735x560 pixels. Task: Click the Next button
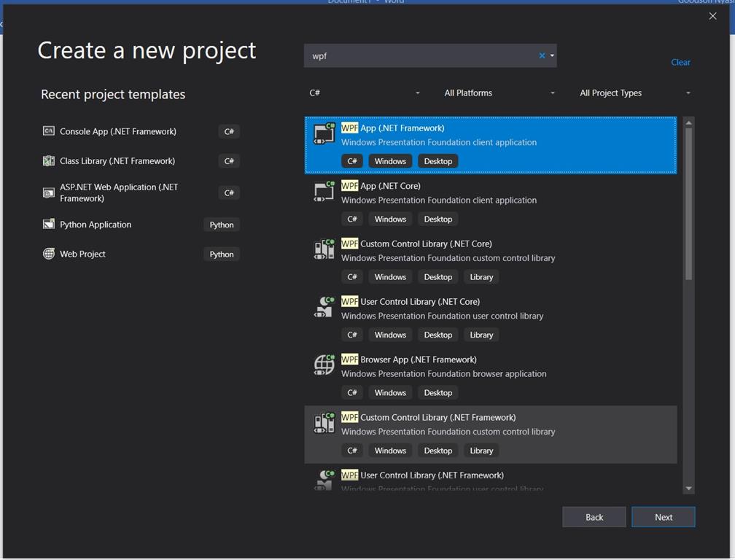point(663,516)
